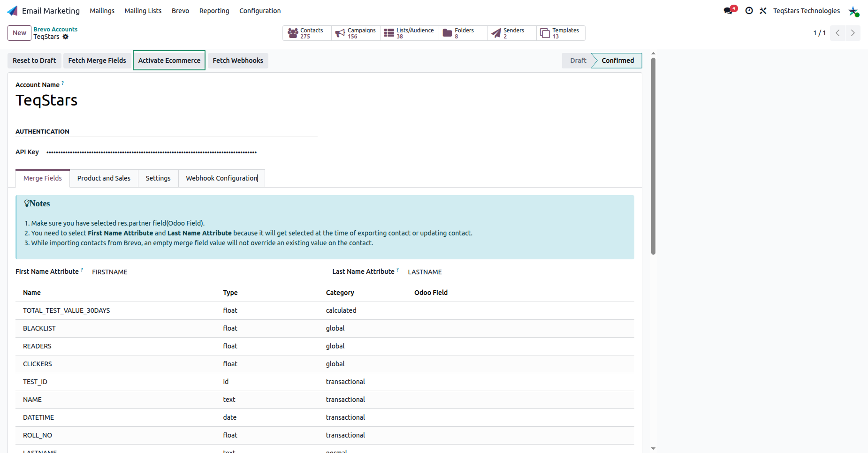868x453 pixels.
Task: Select the TOTAL_TEST_VALUE_30DAYS row
Action: coord(325,310)
